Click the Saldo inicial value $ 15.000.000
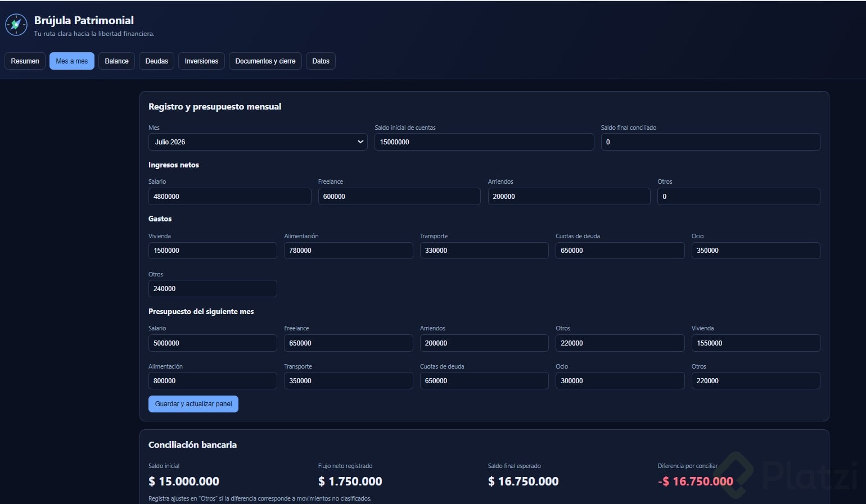Image resolution: width=866 pixels, height=504 pixels. click(184, 482)
